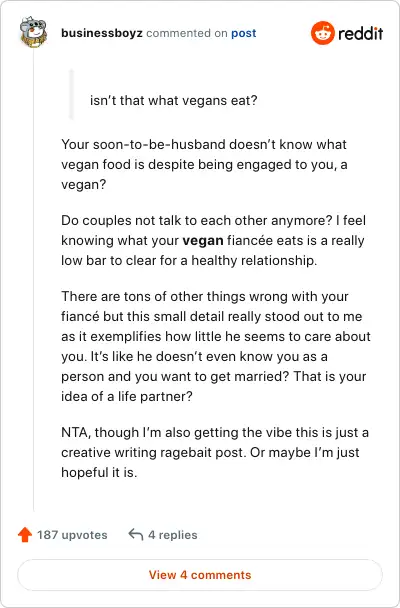
Task: Click the paragraph starting 'There are tons'
Action: [216, 346]
